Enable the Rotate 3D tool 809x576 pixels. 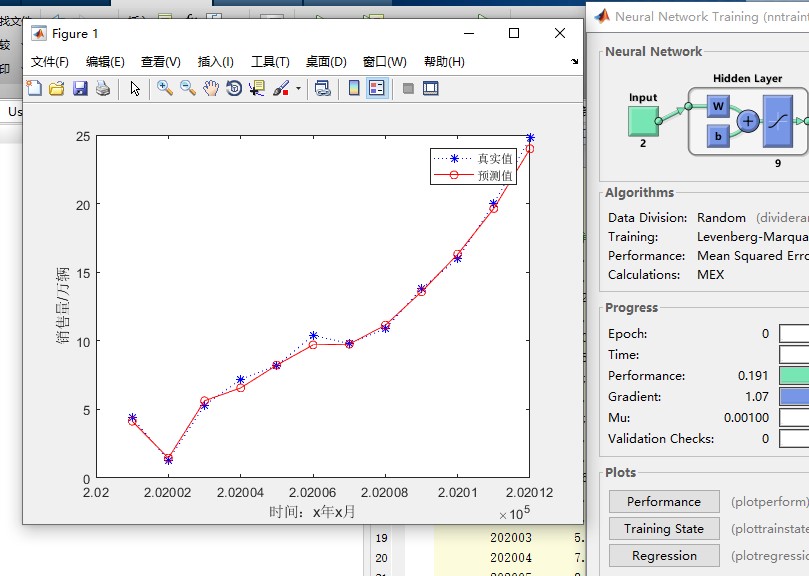tap(232, 88)
